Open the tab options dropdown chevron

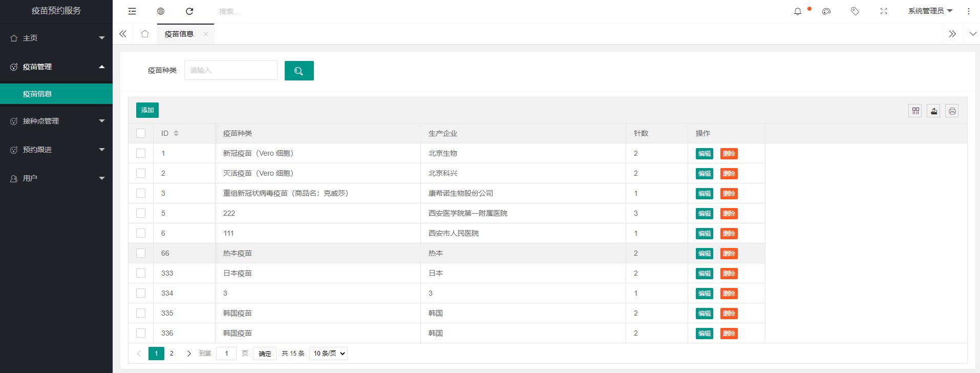point(973,34)
